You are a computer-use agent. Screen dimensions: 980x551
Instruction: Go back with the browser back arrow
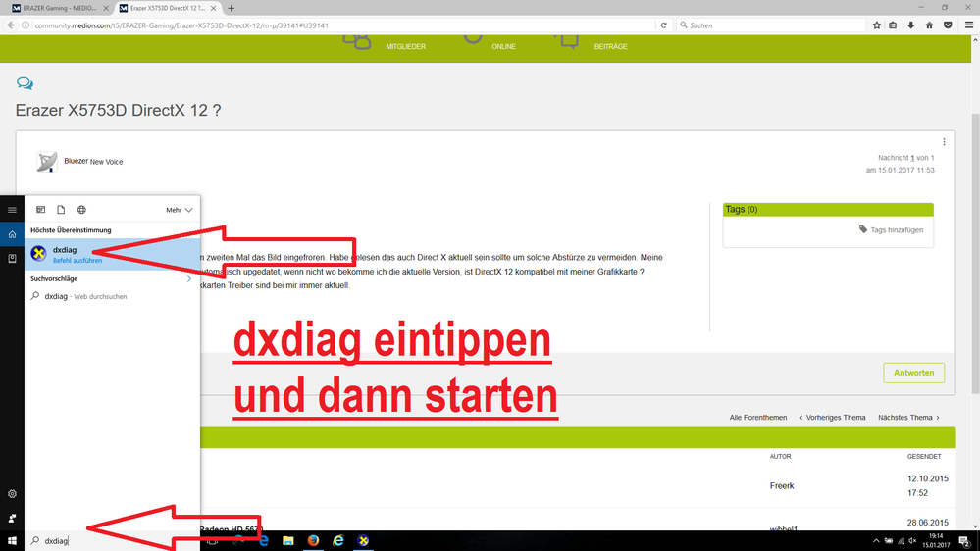coord(11,25)
